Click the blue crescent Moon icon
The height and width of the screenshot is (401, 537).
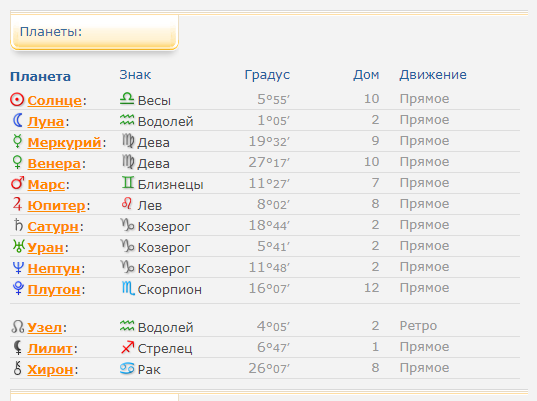[17, 120]
